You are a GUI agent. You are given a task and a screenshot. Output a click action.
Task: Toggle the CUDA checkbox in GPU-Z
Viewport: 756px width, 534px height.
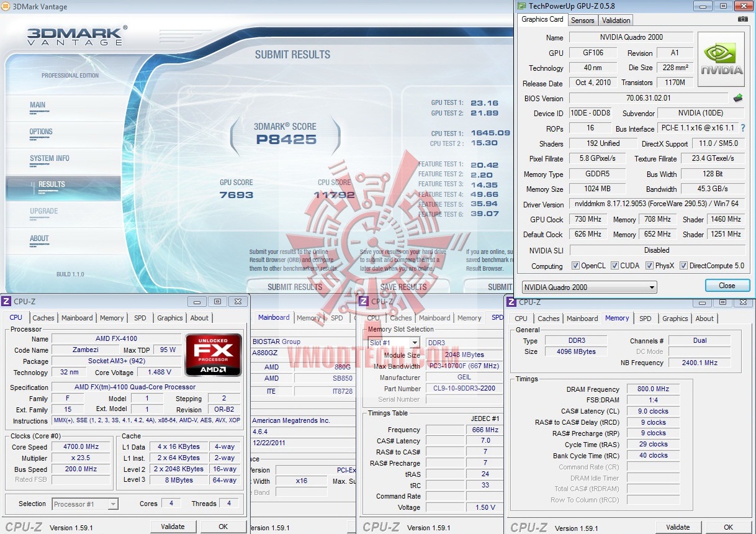614,266
